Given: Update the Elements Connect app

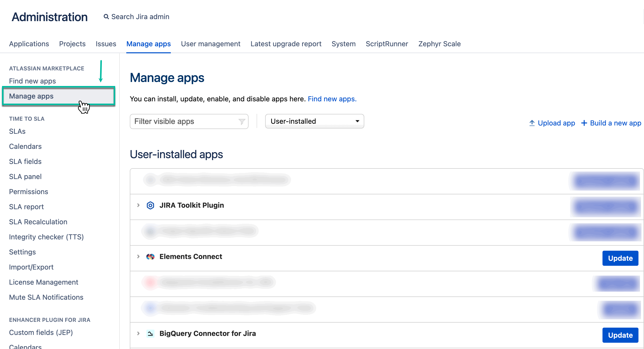Looking at the screenshot, I should click(620, 258).
